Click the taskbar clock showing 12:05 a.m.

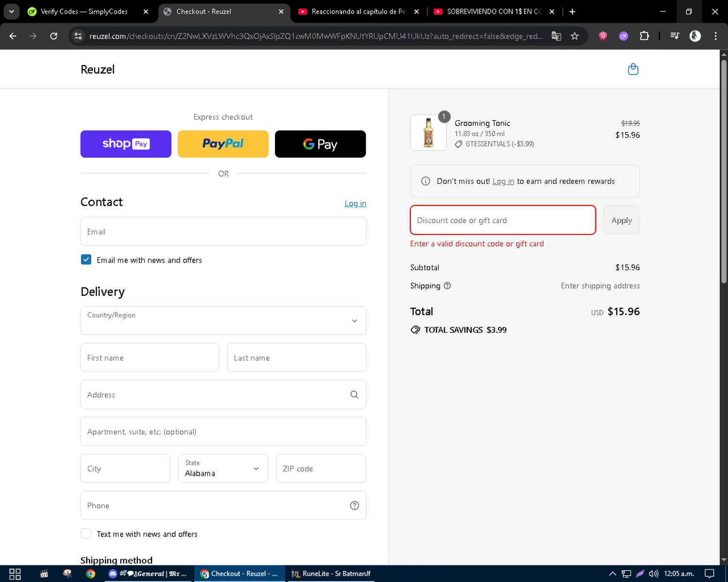679,574
